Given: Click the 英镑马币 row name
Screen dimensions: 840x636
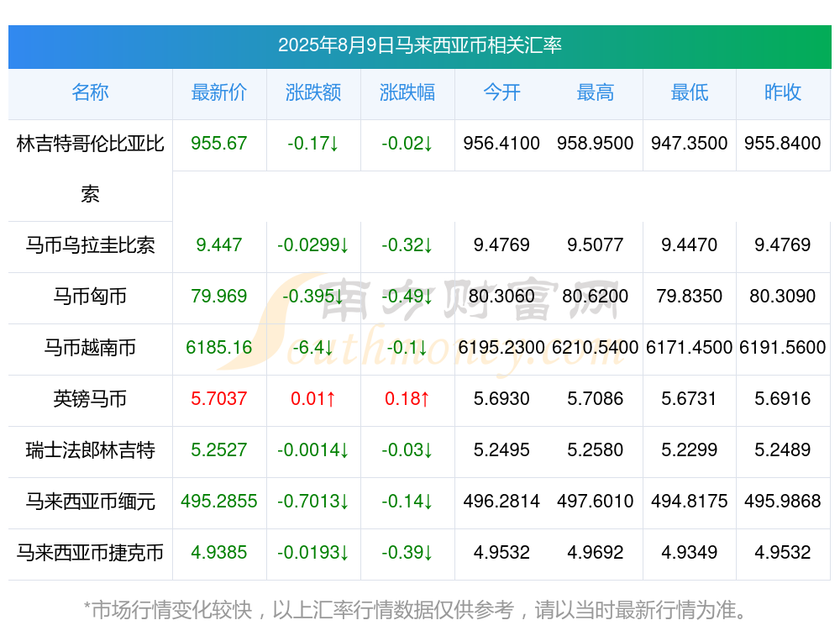Looking at the screenshot, I should click(x=90, y=398).
